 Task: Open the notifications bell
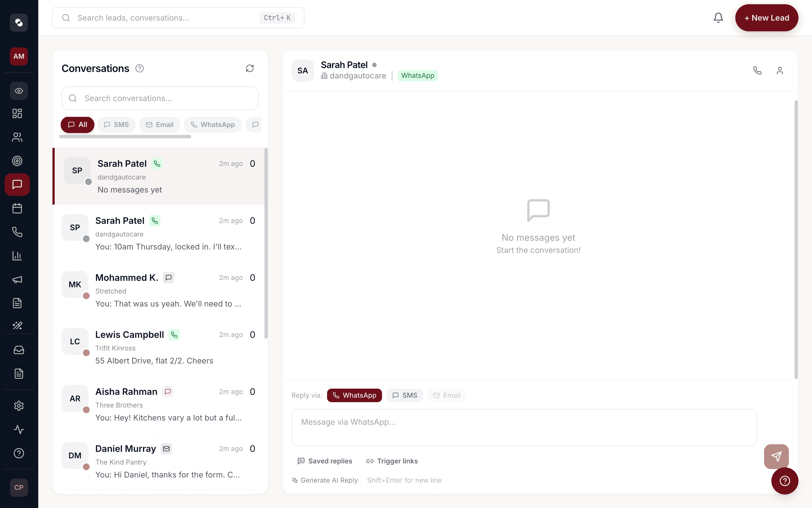(x=718, y=18)
